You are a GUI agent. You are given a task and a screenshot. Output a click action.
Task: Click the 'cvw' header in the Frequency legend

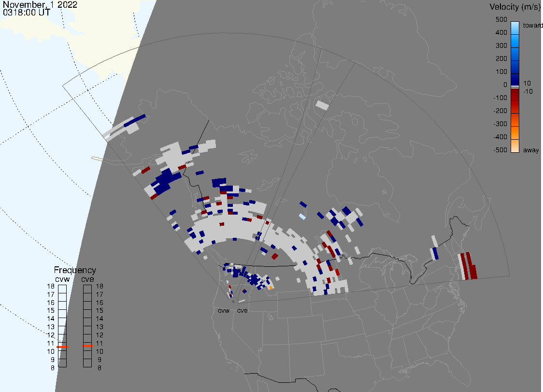tap(62, 279)
